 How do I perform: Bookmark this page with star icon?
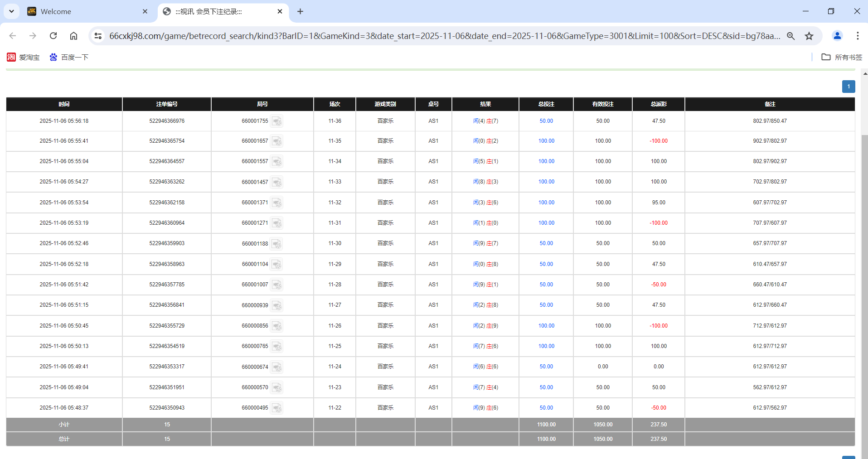coord(809,36)
